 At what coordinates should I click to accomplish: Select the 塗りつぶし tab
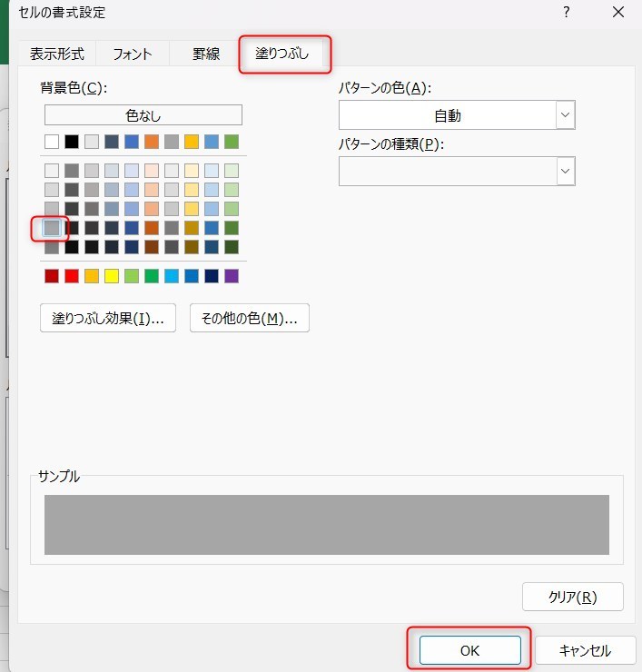tap(282, 54)
